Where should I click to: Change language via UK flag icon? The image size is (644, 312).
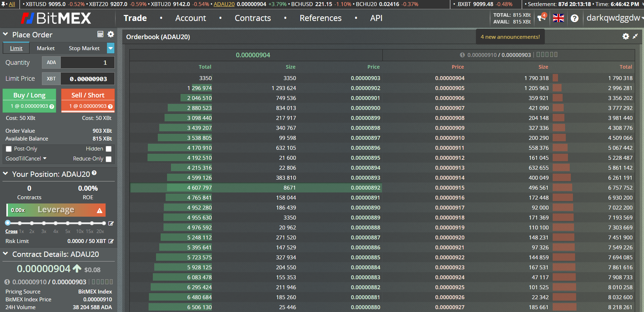[558, 18]
